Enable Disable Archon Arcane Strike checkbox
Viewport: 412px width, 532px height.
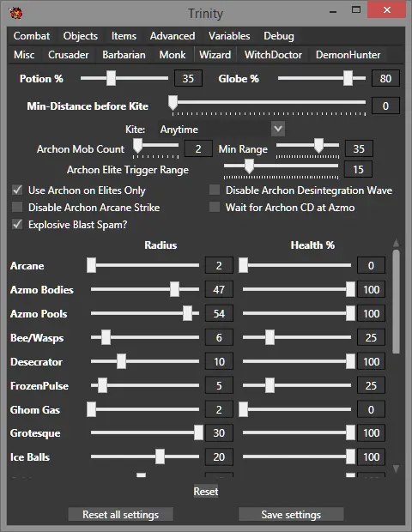(x=17, y=207)
